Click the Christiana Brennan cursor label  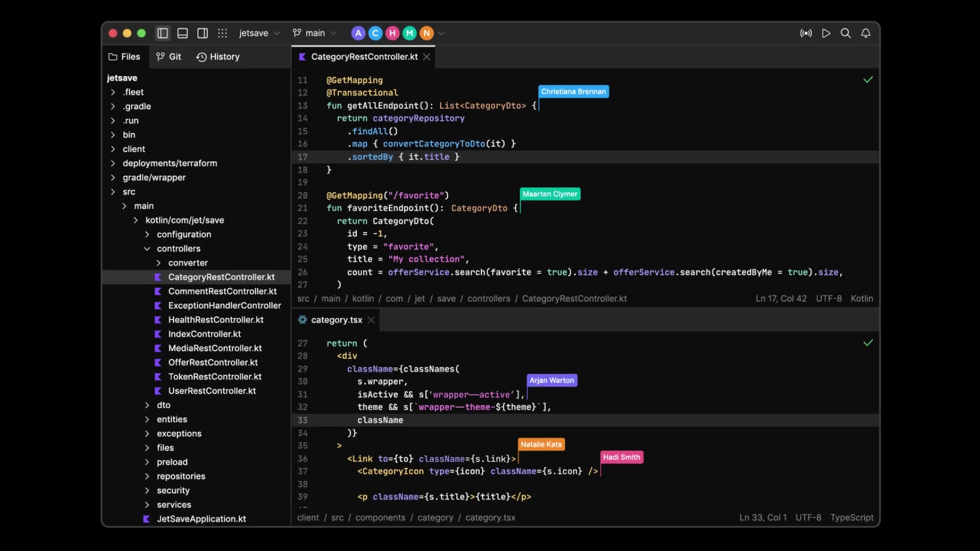[x=574, y=92]
